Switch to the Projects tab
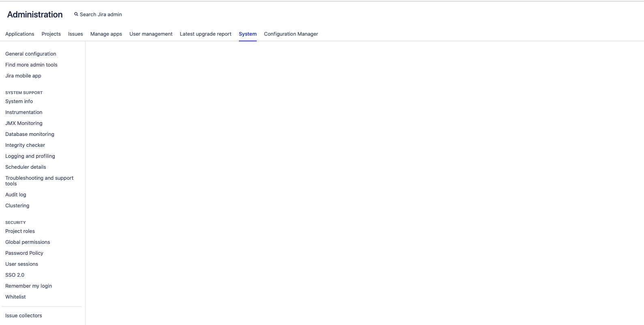The width and height of the screenshot is (644, 325). pos(51,34)
